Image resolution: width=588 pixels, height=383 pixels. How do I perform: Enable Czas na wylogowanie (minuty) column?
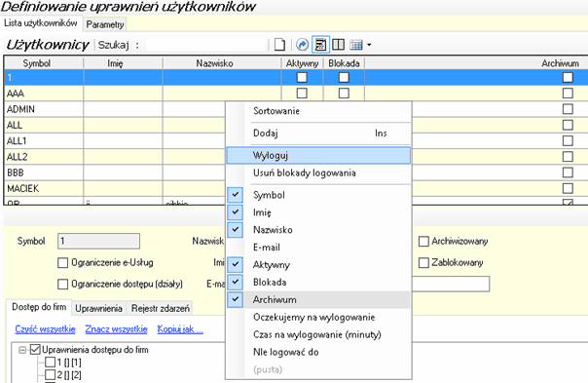(x=318, y=334)
